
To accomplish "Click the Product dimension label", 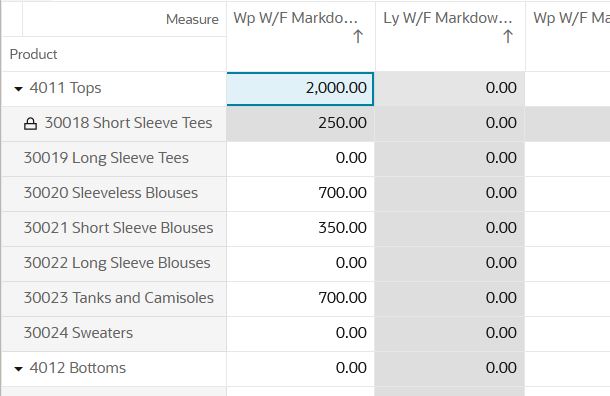I will coord(33,54).
